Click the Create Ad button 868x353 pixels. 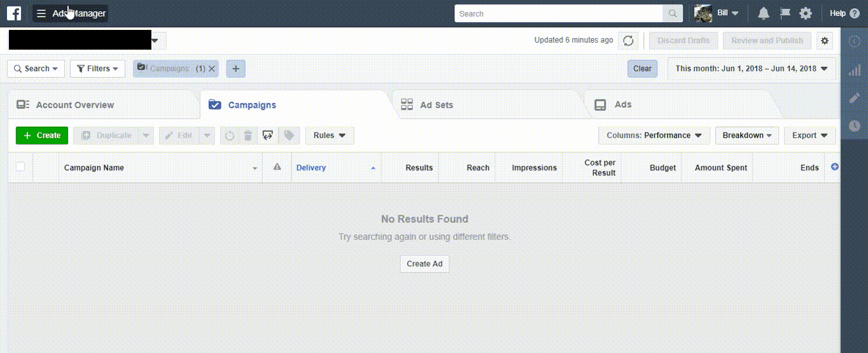(424, 264)
